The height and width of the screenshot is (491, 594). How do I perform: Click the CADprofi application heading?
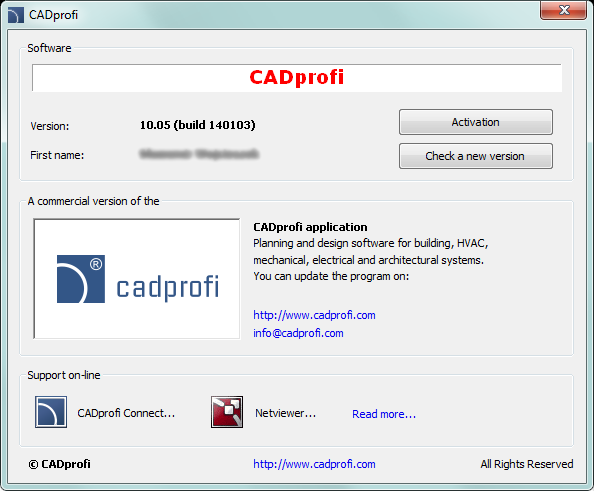[x=310, y=227]
